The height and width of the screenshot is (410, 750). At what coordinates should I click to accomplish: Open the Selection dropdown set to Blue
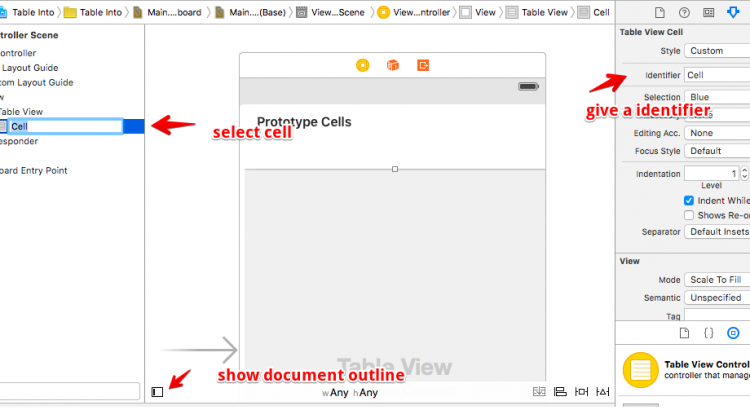716,97
